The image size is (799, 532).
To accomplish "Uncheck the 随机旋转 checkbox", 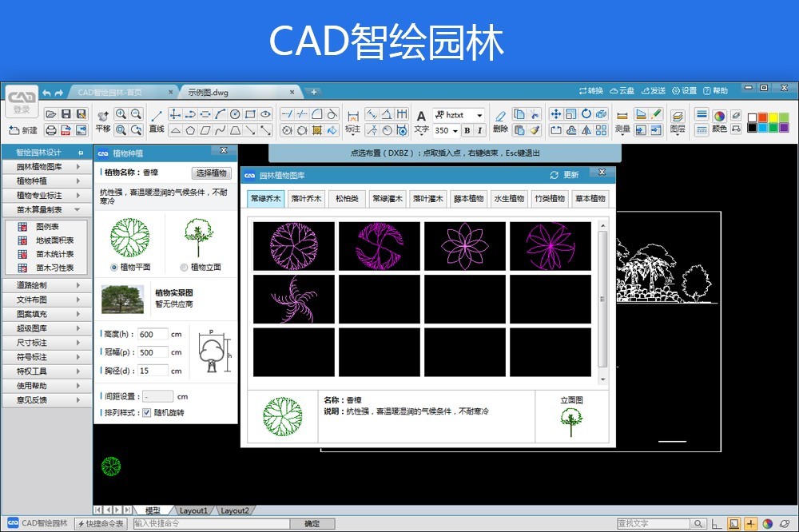I will [146, 413].
